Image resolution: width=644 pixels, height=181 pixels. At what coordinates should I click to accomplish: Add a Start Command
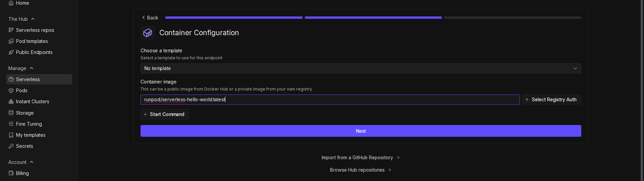pos(164,114)
